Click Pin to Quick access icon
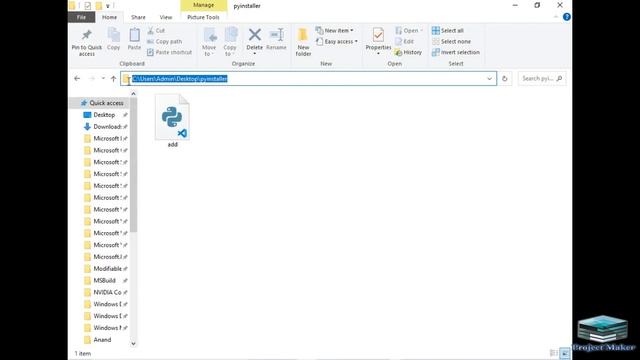Viewport: 640px width, 360px height. (x=87, y=36)
